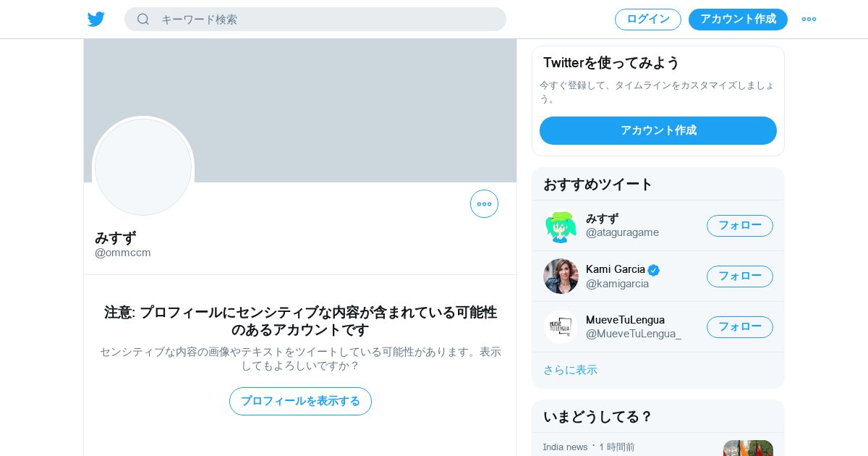Click アカウント作成 in the header

tap(738, 19)
